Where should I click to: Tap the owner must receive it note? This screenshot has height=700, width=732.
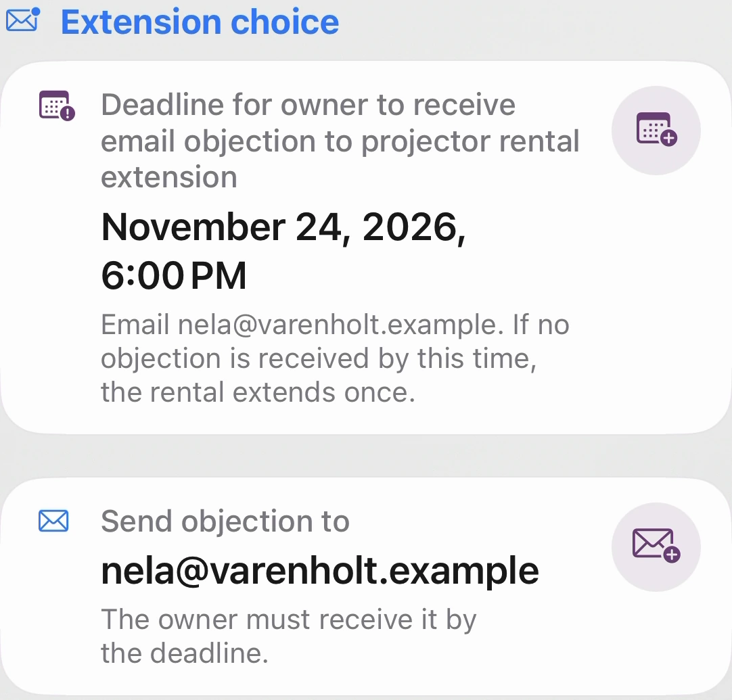(x=288, y=636)
